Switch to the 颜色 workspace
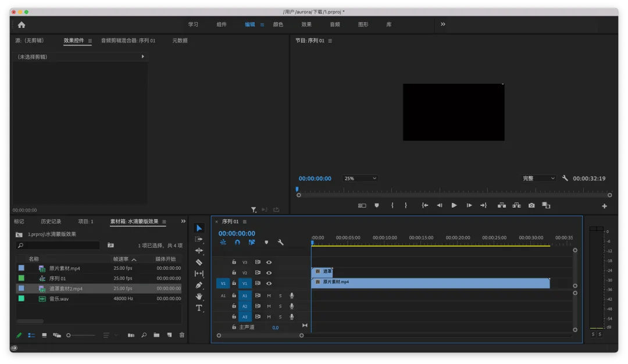This screenshot has height=364, width=628. (x=278, y=24)
